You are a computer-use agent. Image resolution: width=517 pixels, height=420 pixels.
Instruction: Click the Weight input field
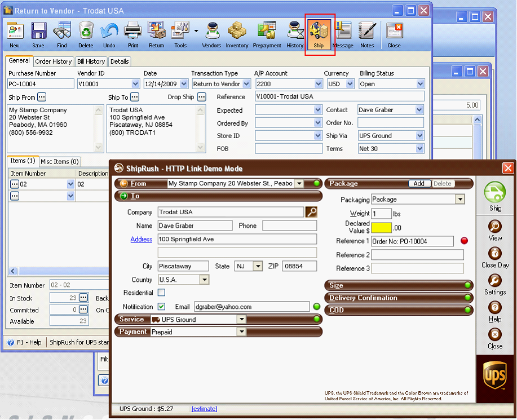(382, 214)
